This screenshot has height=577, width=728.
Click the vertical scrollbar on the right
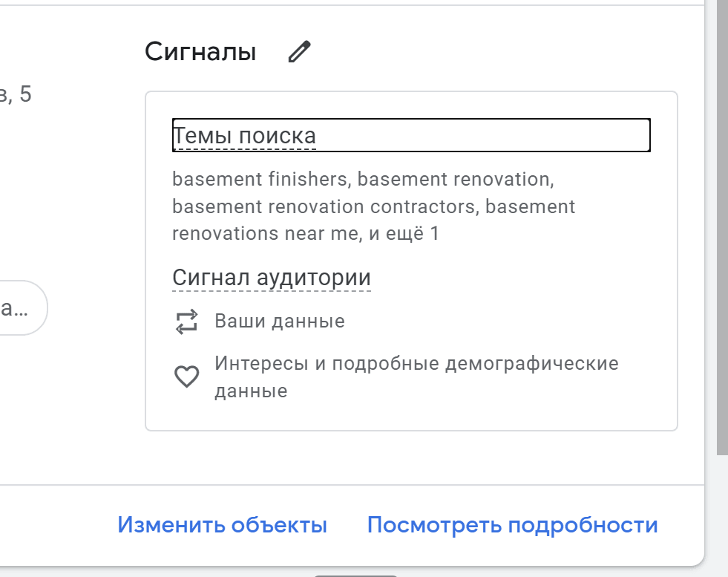click(x=722, y=228)
